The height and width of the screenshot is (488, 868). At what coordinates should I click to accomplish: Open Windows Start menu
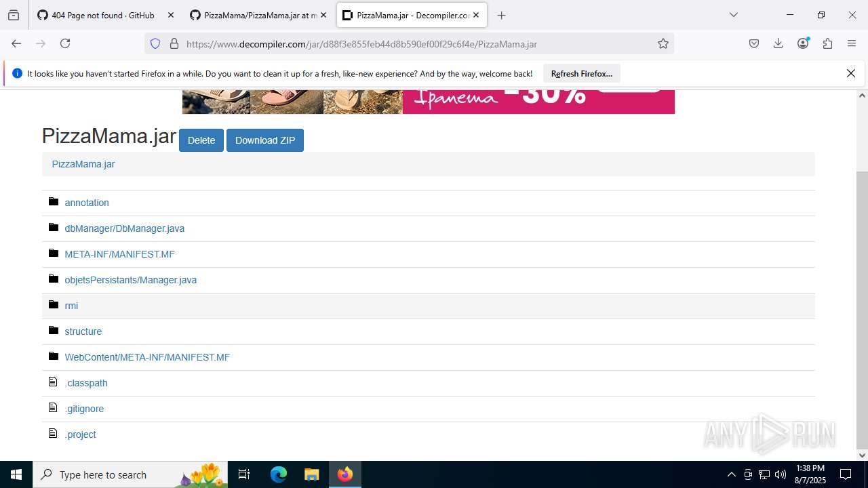click(16, 474)
